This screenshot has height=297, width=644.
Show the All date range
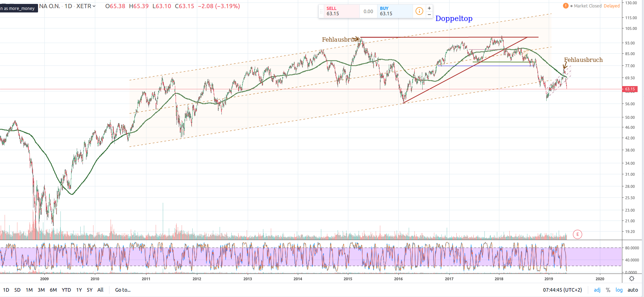(x=101, y=290)
